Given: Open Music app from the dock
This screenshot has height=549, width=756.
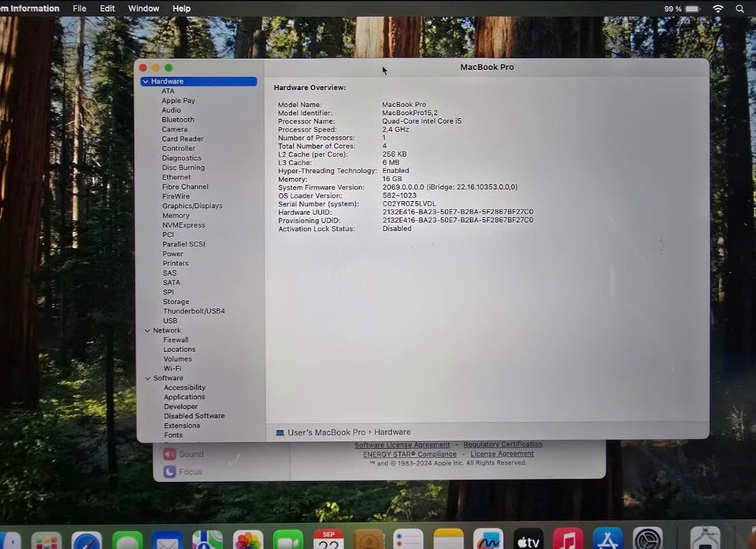Looking at the screenshot, I should point(569,542).
